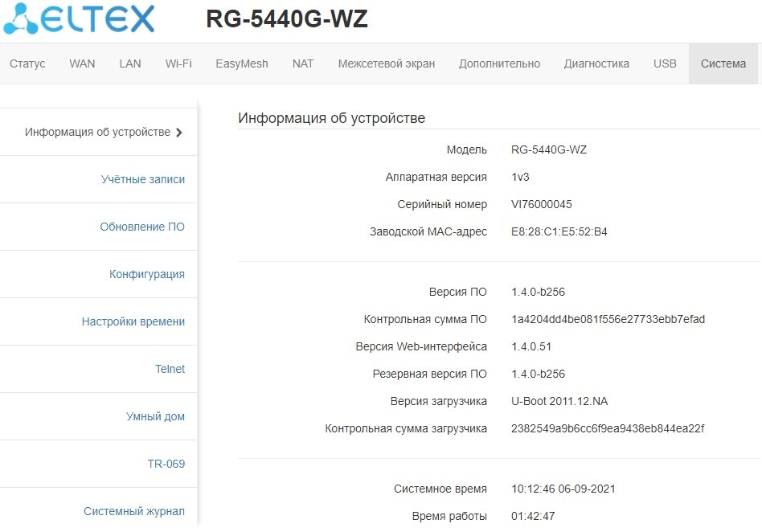Click chevron beside Информация об устройстве
This screenshot has width=762, height=532.
pyautogui.click(x=179, y=133)
